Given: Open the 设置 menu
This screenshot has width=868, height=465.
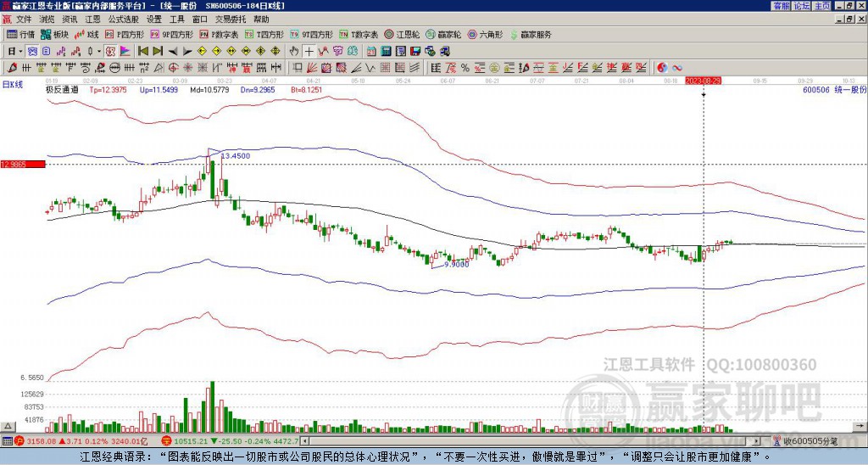Looking at the screenshot, I should click(x=154, y=20).
